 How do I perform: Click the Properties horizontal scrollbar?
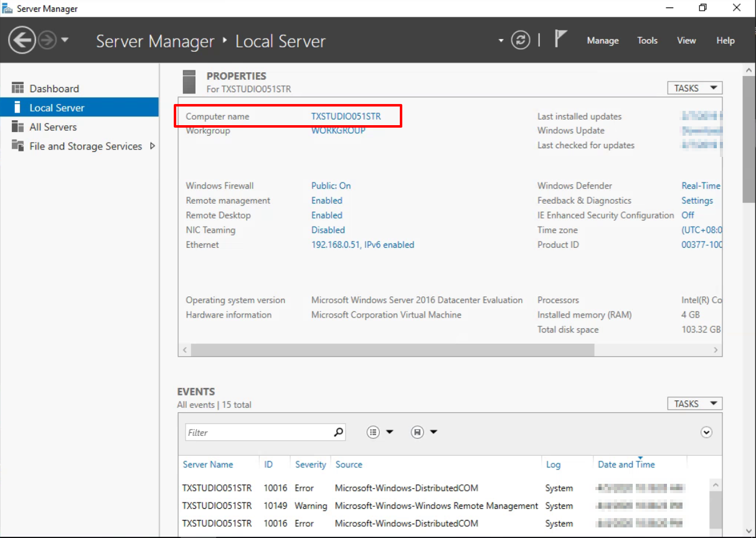(392, 350)
